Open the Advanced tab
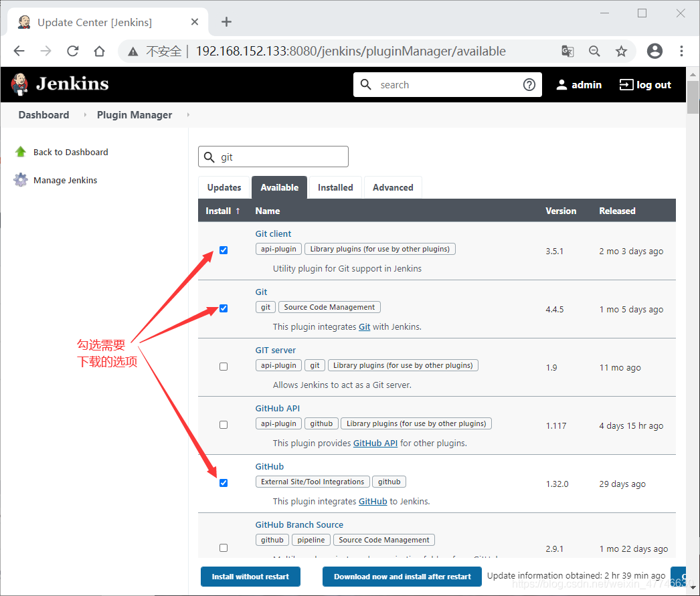The height and width of the screenshot is (596, 700). click(x=393, y=187)
